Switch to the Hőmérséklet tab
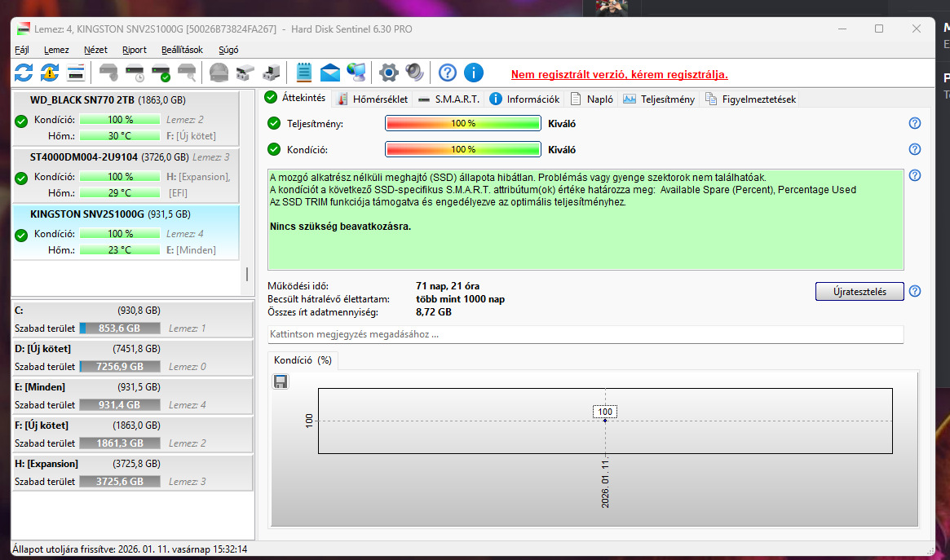The width and height of the screenshot is (950, 560). pyautogui.click(x=373, y=99)
